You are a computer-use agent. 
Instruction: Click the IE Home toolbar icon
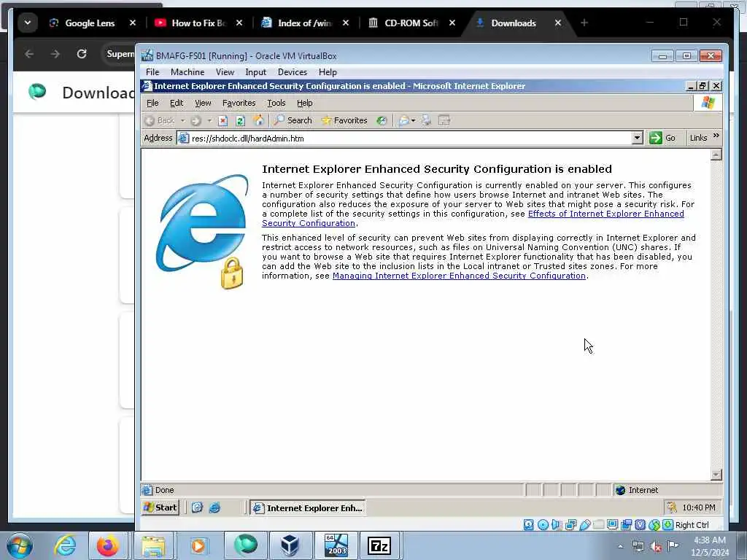pos(258,120)
